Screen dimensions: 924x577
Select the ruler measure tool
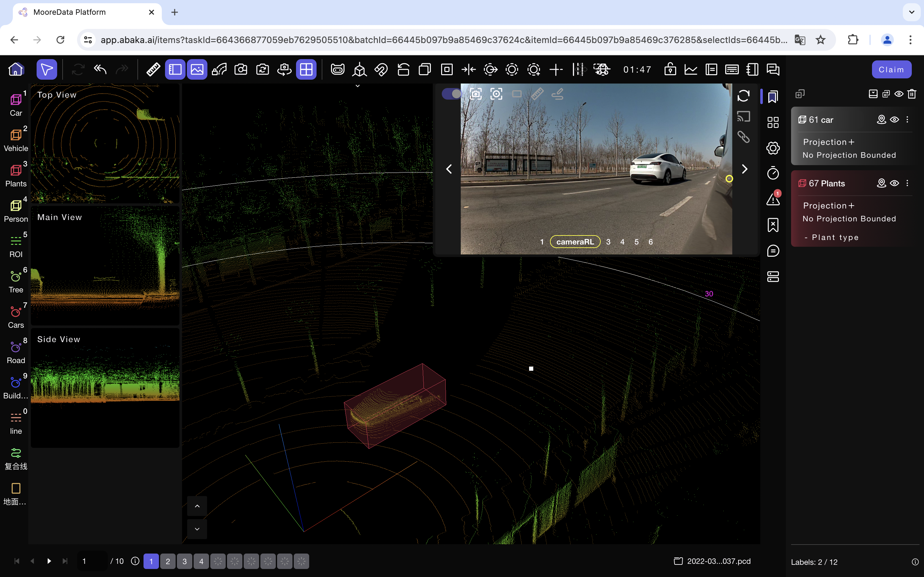tap(153, 69)
